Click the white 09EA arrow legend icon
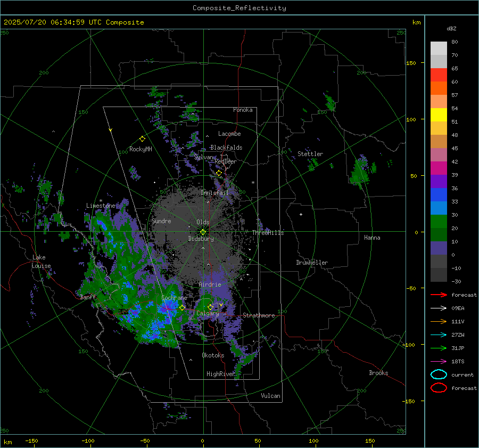 (439, 308)
